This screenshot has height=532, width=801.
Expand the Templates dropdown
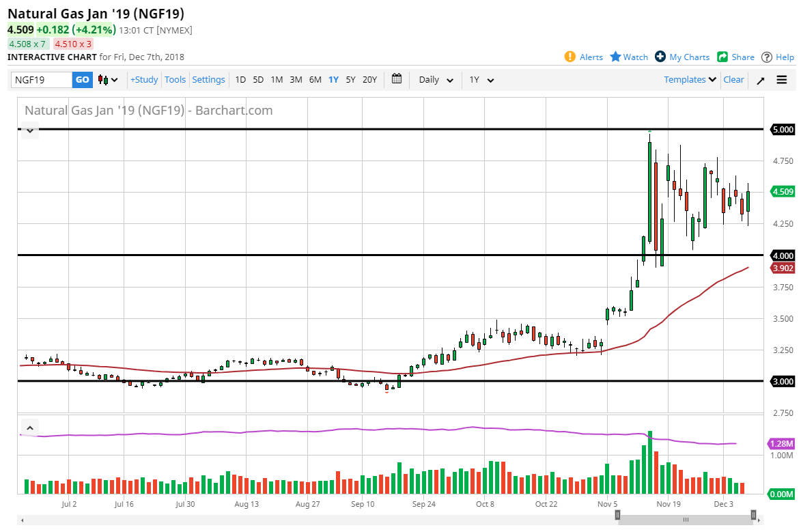coord(690,80)
